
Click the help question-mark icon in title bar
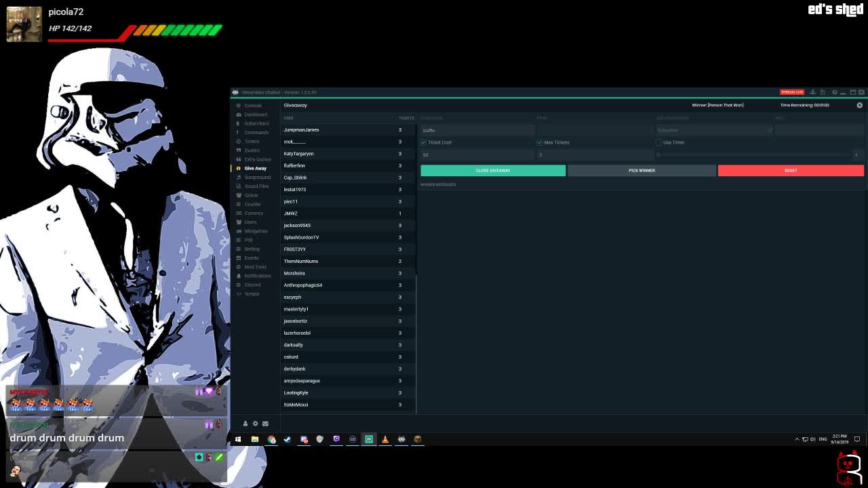[834, 92]
